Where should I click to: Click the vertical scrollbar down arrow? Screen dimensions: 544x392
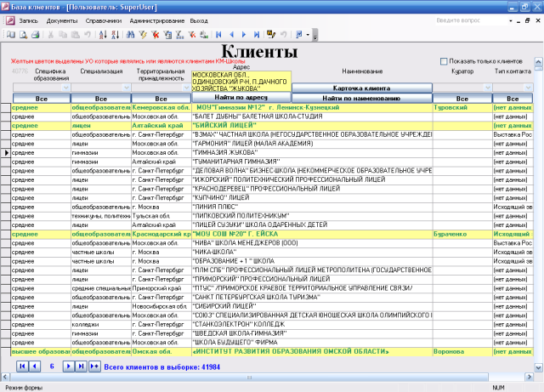point(538,367)
